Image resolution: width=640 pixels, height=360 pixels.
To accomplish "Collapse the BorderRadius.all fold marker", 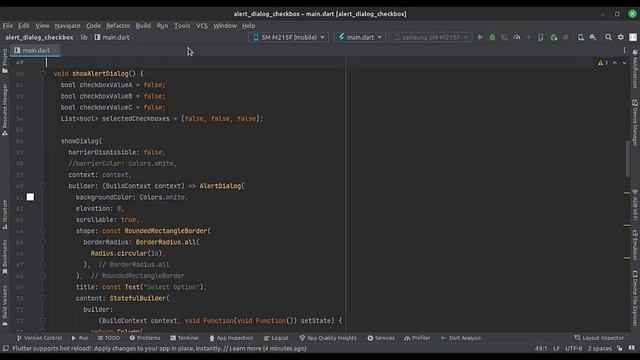I will point(43,242).
